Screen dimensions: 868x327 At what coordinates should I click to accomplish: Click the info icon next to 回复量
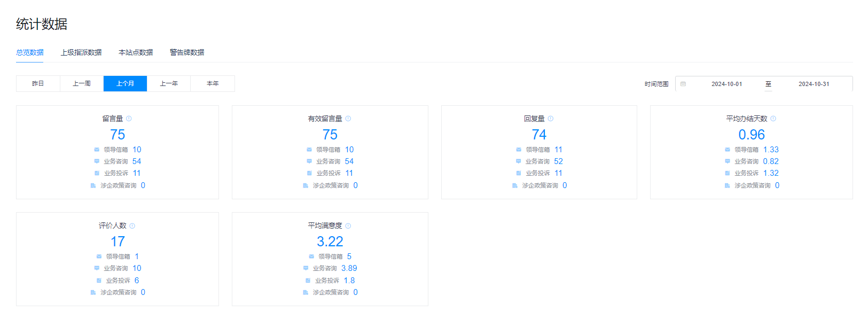pos(551,119)
